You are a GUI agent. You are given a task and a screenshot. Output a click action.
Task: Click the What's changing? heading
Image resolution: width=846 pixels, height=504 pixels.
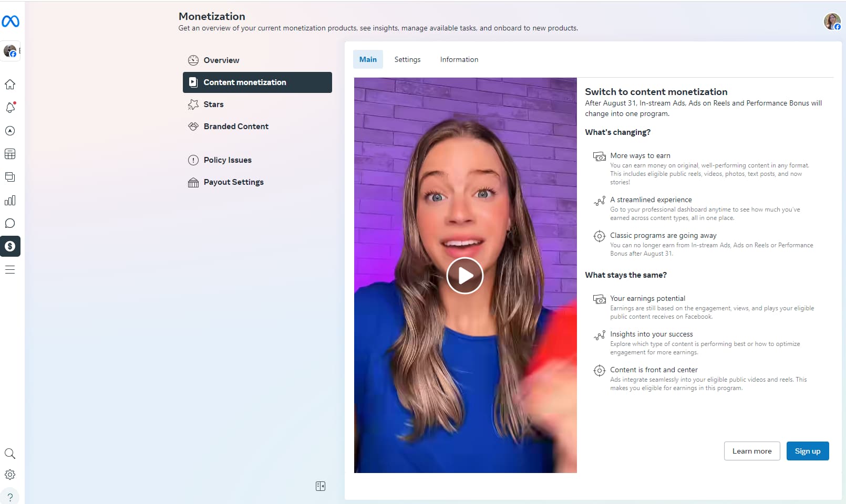618,132
